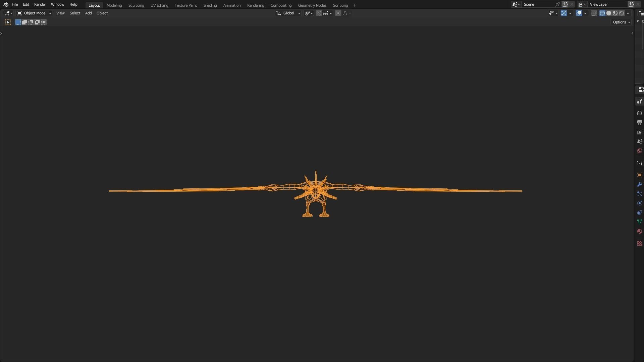
Task: Expand the toolbar on the left edge
Action: [1, 33]
